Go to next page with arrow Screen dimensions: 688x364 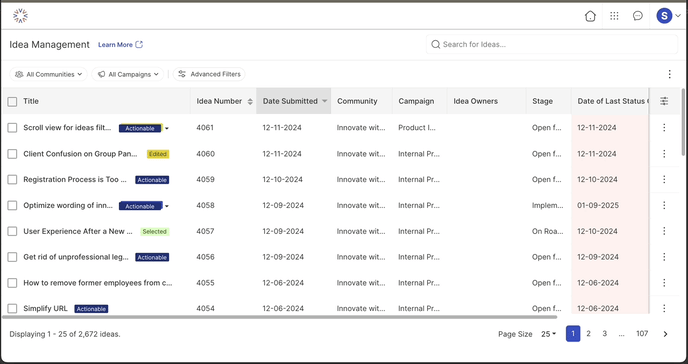pyautogui.click(x=666, y=334)
